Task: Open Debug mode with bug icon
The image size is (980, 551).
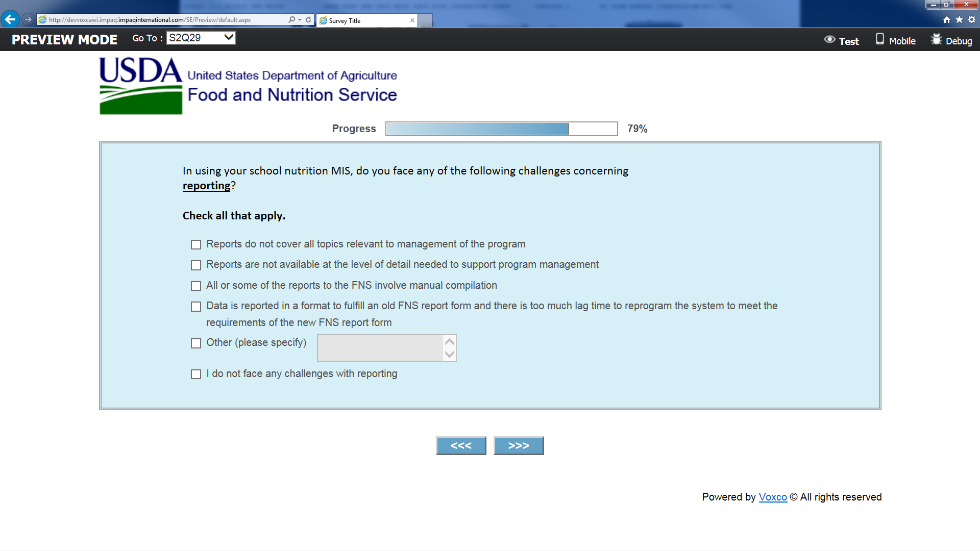Action: [951, 41]
